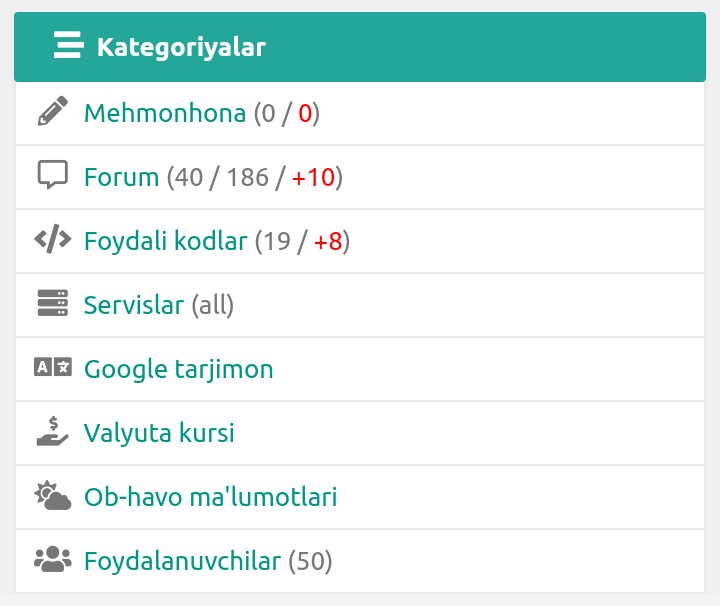Click the translate icon beside Google tarjimon
The image size is (720, 606).
[x=52, y=367]
